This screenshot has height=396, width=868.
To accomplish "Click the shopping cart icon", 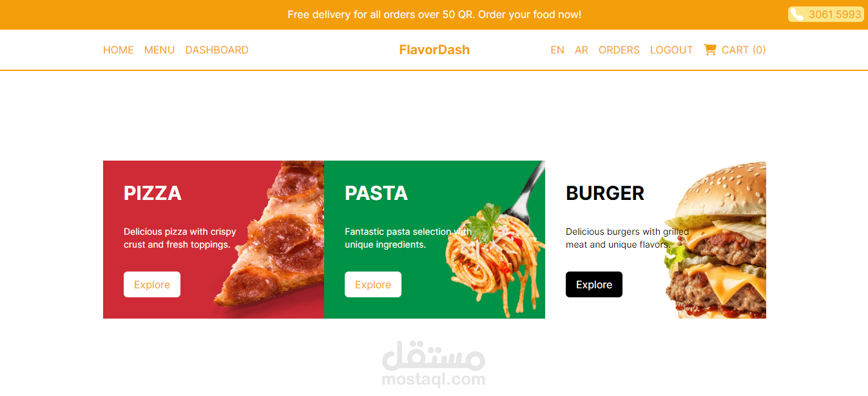I will click(709, 50).
